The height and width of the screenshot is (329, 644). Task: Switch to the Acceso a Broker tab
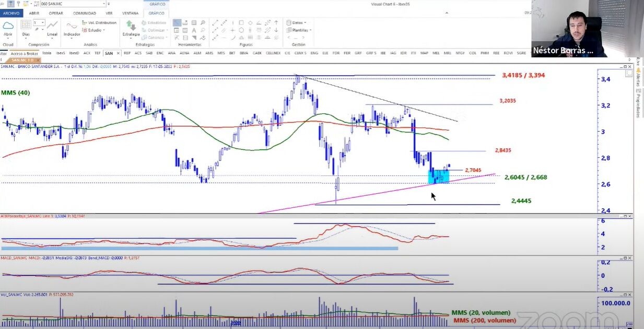pos(25,53)
